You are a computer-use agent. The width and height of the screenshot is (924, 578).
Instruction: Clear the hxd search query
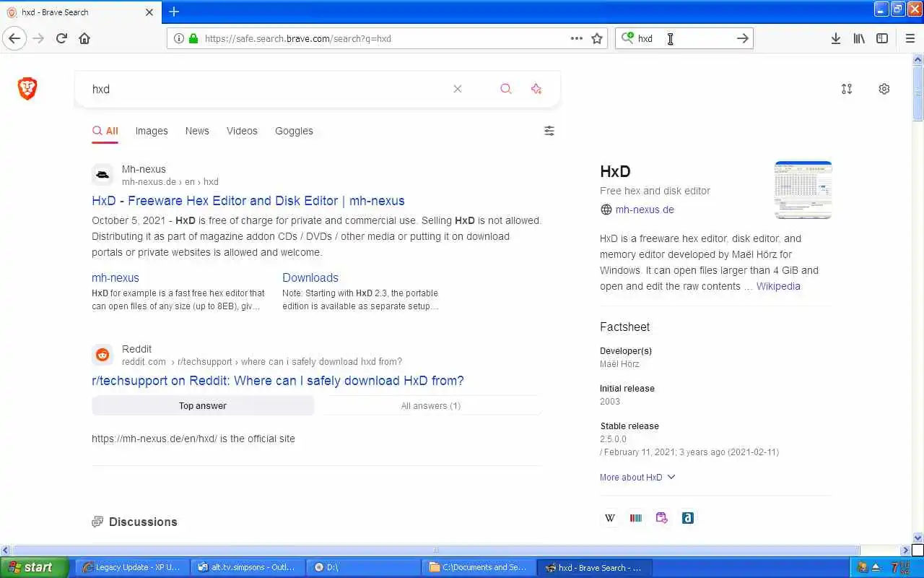point(457,89)
